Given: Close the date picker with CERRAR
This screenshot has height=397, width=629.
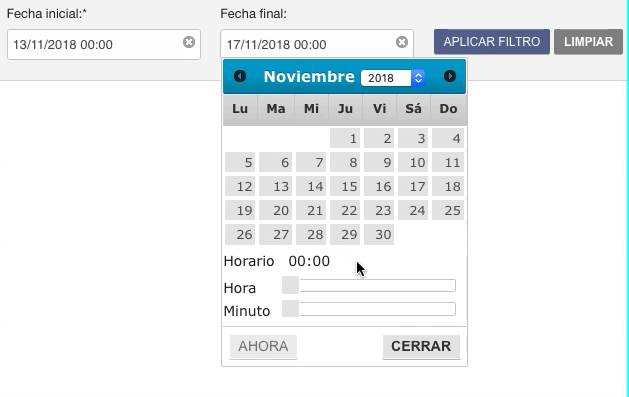Looking at the screenshot, I should pos(421,346).
